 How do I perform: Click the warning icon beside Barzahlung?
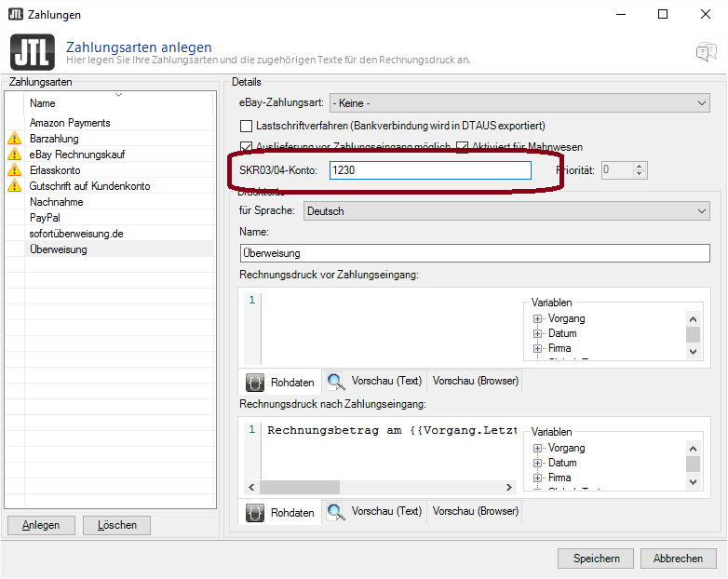(14, 139)
